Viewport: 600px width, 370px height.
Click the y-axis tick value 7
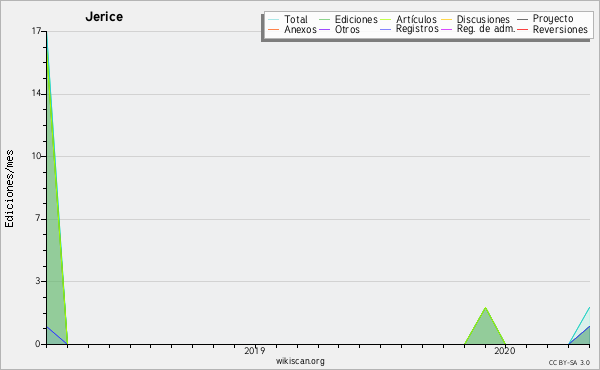point(38,218)
